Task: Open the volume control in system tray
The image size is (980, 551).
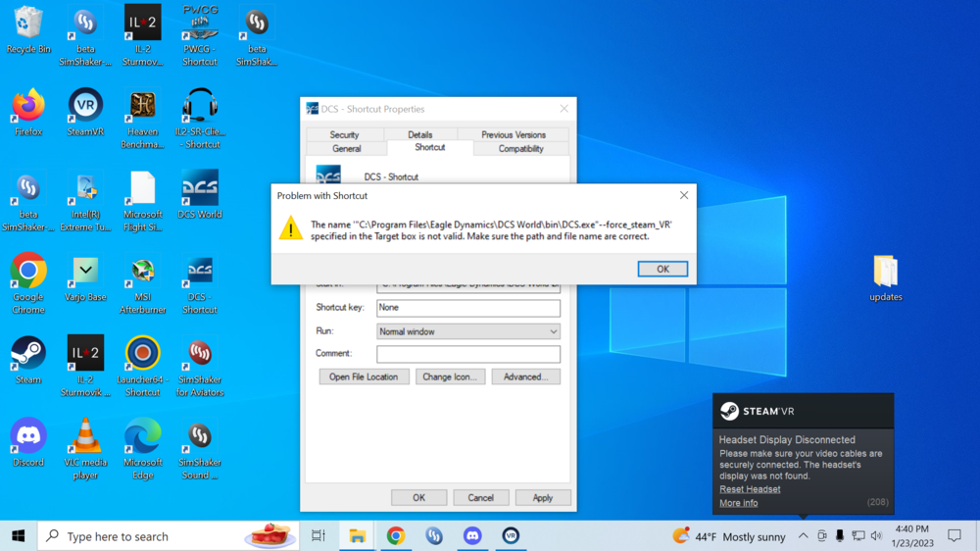Action: coord(876,536)
